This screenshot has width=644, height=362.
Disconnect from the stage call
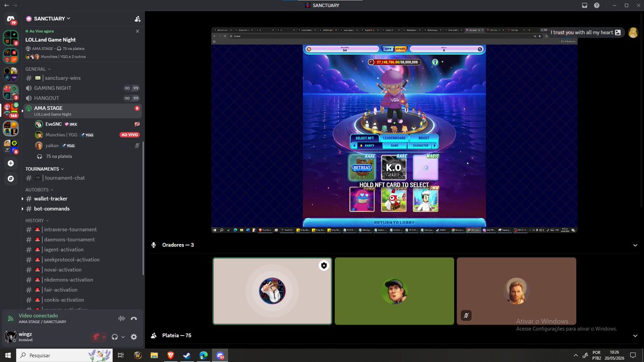[x=134, y=319]
